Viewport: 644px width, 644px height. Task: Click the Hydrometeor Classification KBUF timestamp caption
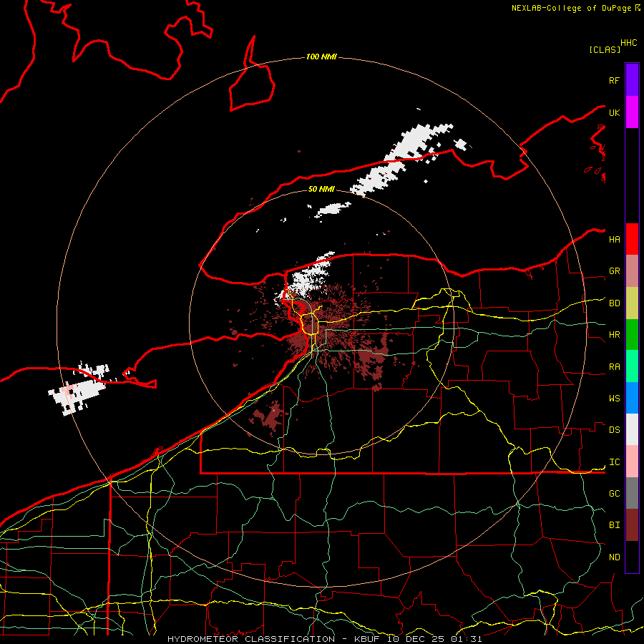click(324, 639)
